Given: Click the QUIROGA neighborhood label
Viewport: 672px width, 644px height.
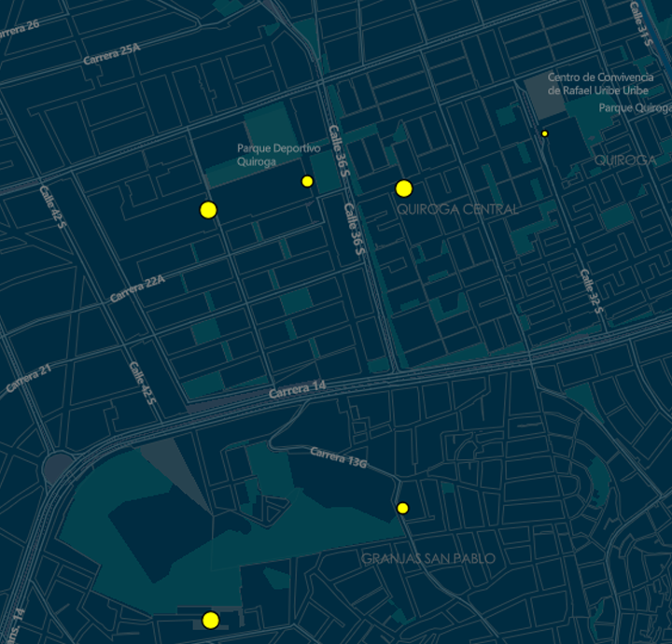Looking at the screenshot, I should pyautogui.click(x=625, y=161).
